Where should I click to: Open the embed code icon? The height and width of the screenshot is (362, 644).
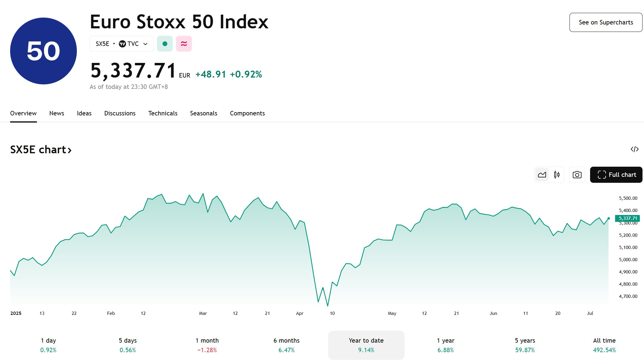[x=634, y=149]
